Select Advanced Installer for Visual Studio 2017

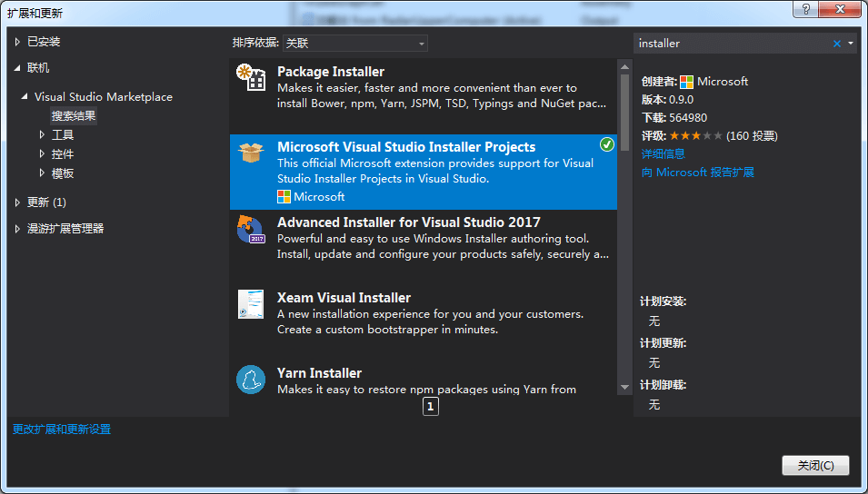point(408,222)
